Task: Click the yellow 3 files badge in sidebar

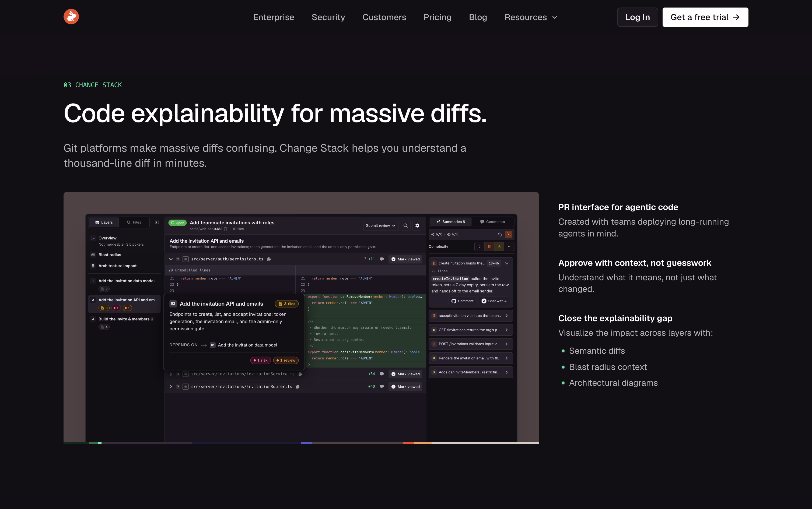Action: (104, 308)
